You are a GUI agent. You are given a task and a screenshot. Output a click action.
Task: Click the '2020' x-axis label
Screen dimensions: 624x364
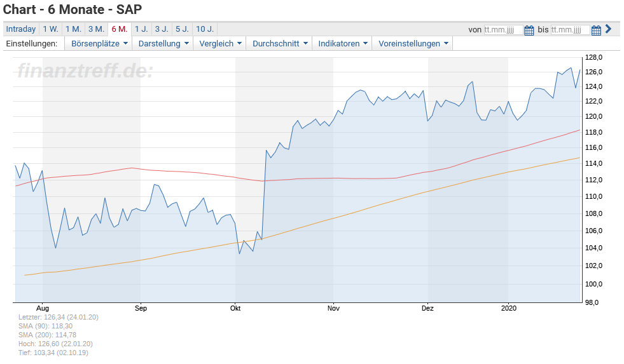[509, 308]
